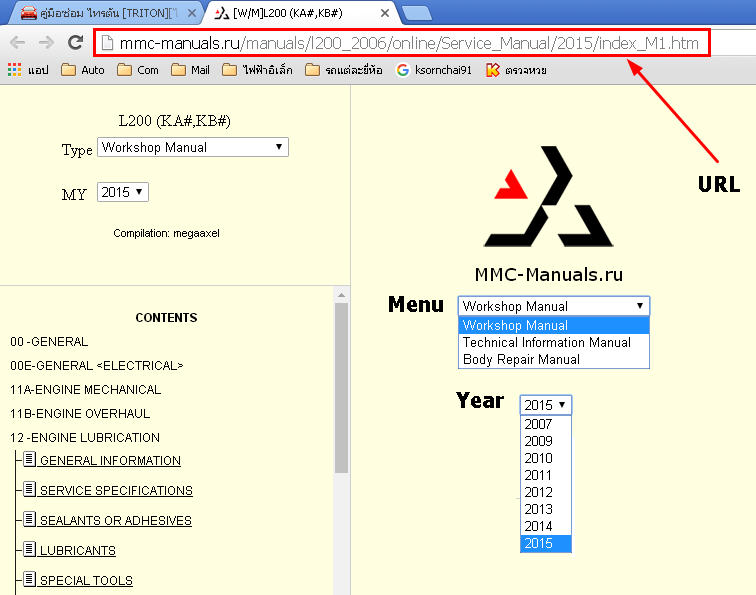Open a new browser tab
Screen dimensions: 756x595
click(417, 13)
